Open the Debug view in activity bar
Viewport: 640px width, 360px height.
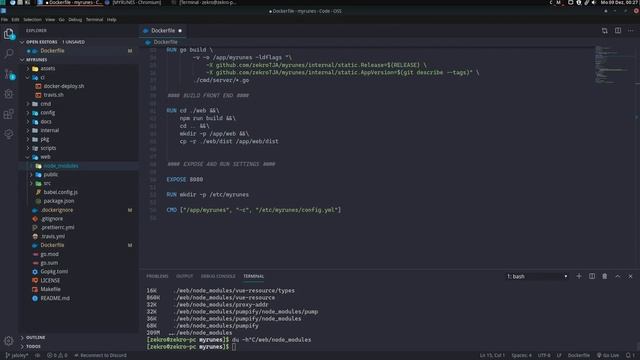(x=9, y=94)
